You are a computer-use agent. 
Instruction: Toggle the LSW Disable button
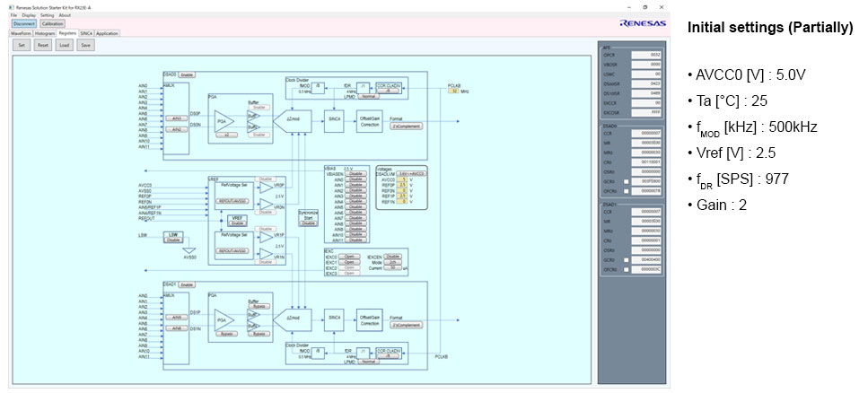[173, 240]
